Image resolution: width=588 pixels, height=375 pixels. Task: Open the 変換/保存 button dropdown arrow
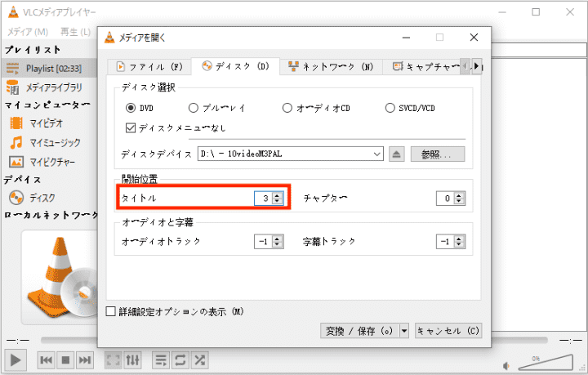tap(404, 331)
